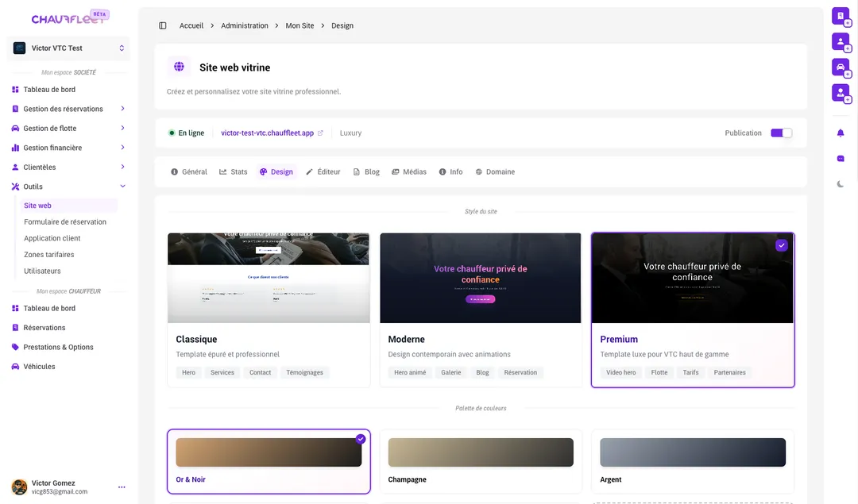The image size is (858, 504).
Task: Click the Véhicules car icon in the sidebar
Action: 15,367
